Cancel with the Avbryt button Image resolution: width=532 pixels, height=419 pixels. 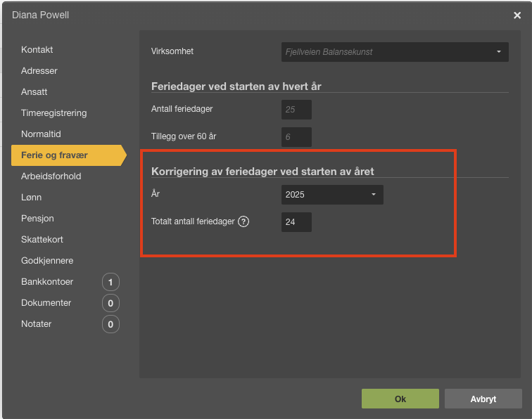point(483,399)
